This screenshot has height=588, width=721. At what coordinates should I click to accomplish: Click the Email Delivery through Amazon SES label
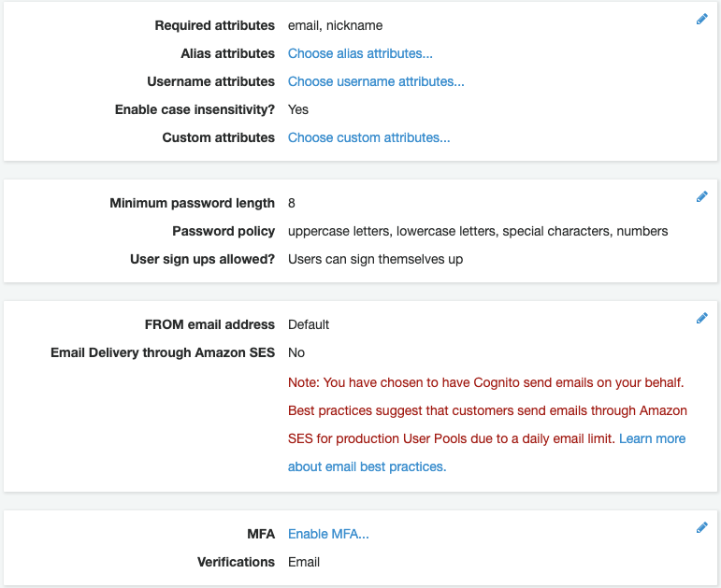click(163, 352)
